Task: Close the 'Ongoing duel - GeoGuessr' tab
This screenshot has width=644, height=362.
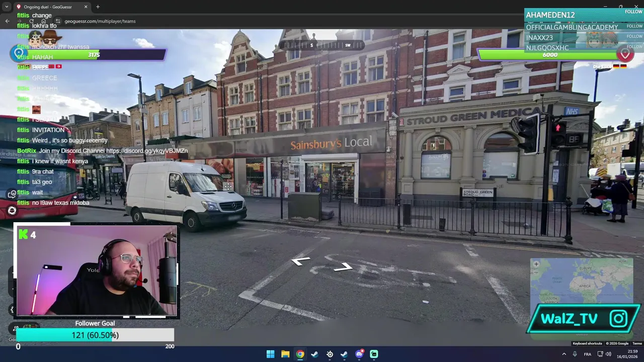Action: 86,7
